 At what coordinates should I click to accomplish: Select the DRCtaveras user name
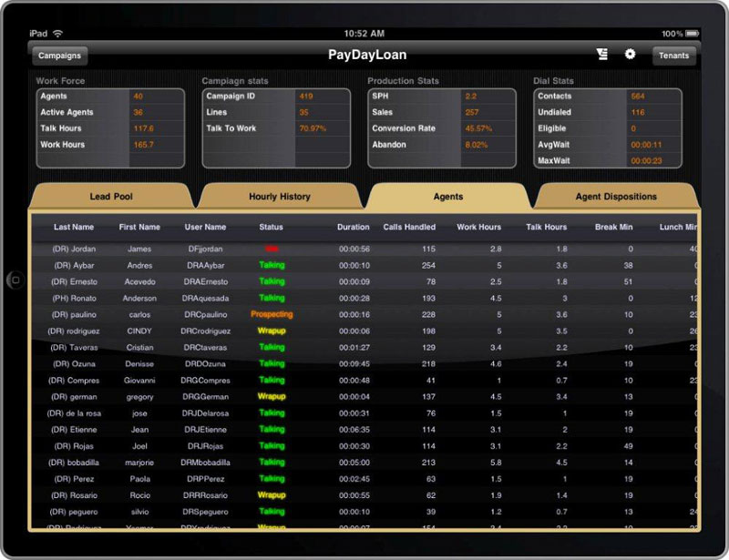[x=206, y=348]
